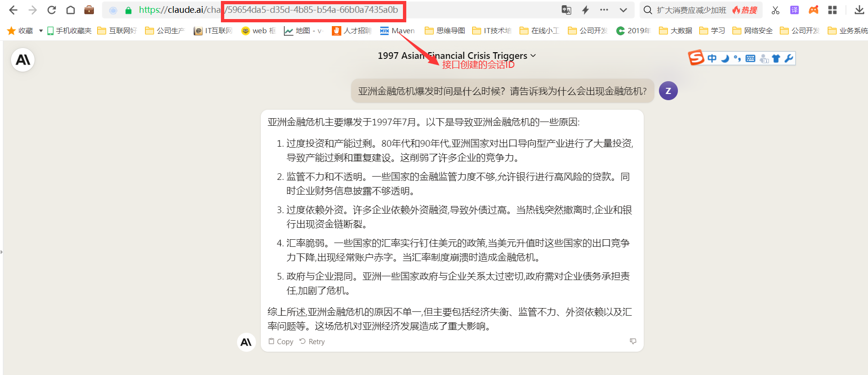Open the 热搜 hot search link
The height and width of the screenshot is (375, 868).
pos(745,10)
